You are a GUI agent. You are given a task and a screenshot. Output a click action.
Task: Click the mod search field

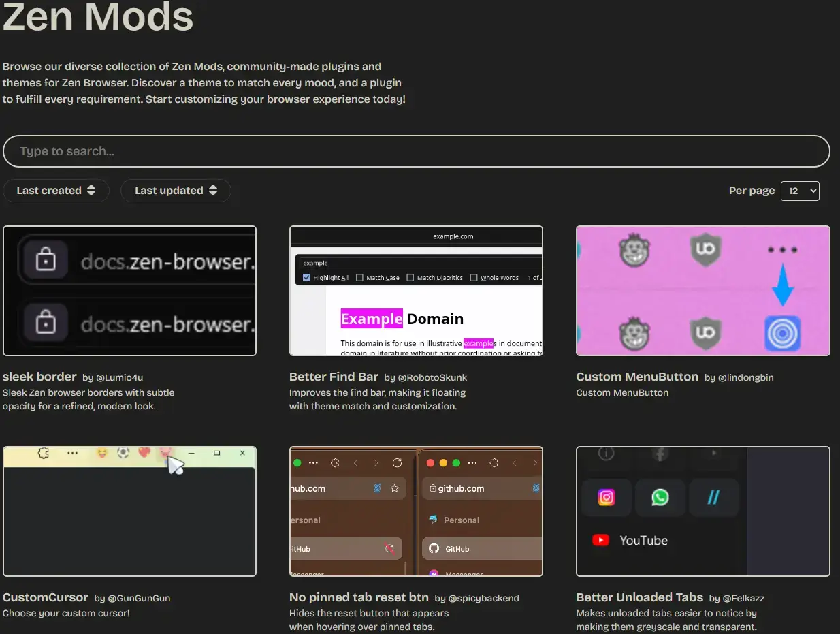tap(417, 151)
